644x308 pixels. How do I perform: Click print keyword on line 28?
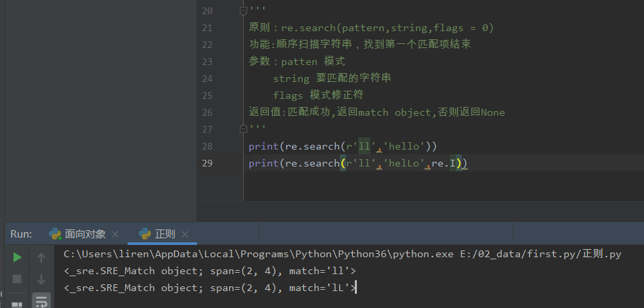point(263,146)
